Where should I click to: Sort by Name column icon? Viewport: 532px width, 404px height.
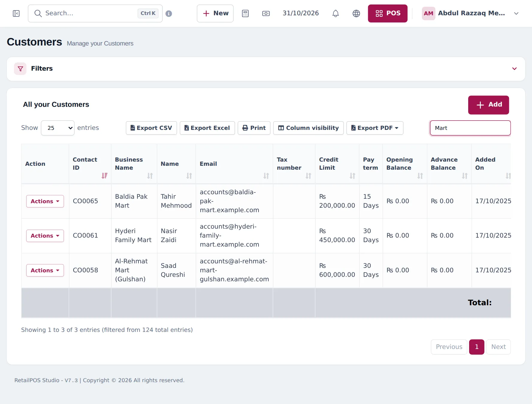pos(189,176)
